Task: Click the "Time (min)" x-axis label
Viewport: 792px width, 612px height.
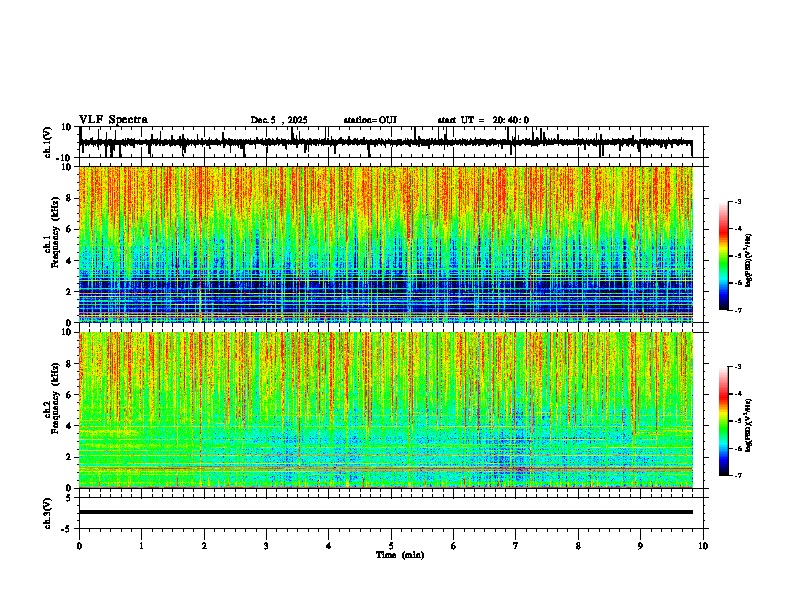Action: pos(400,555)
